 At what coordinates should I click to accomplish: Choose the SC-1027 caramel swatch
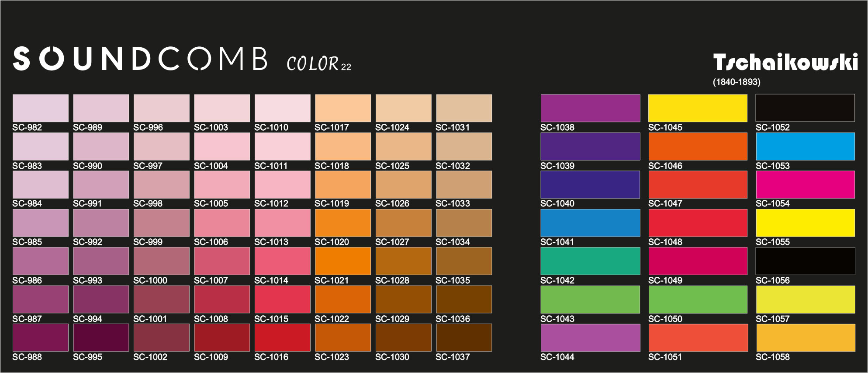pyautogui.click(x=404, y=223)
